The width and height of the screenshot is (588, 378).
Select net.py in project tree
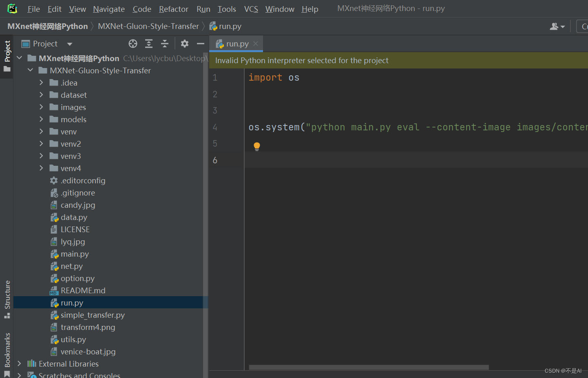(x=72, y=266)
